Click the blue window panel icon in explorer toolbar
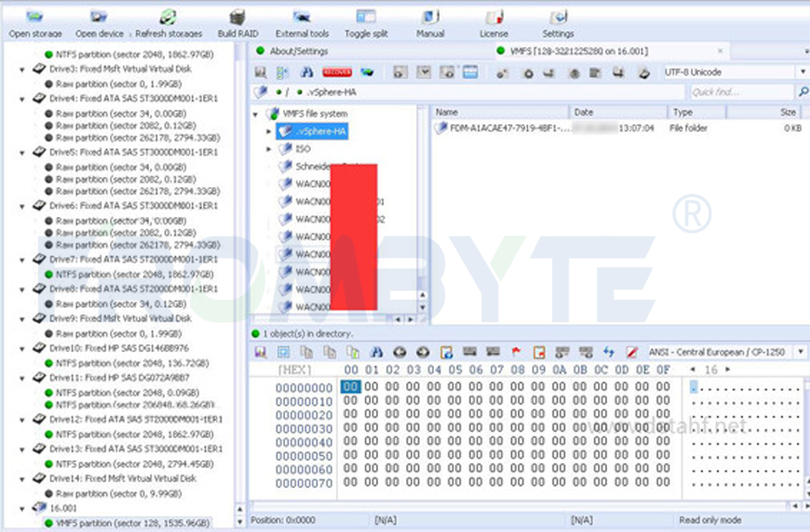Viewport: 810px width, 532px height. click(470, 73)
